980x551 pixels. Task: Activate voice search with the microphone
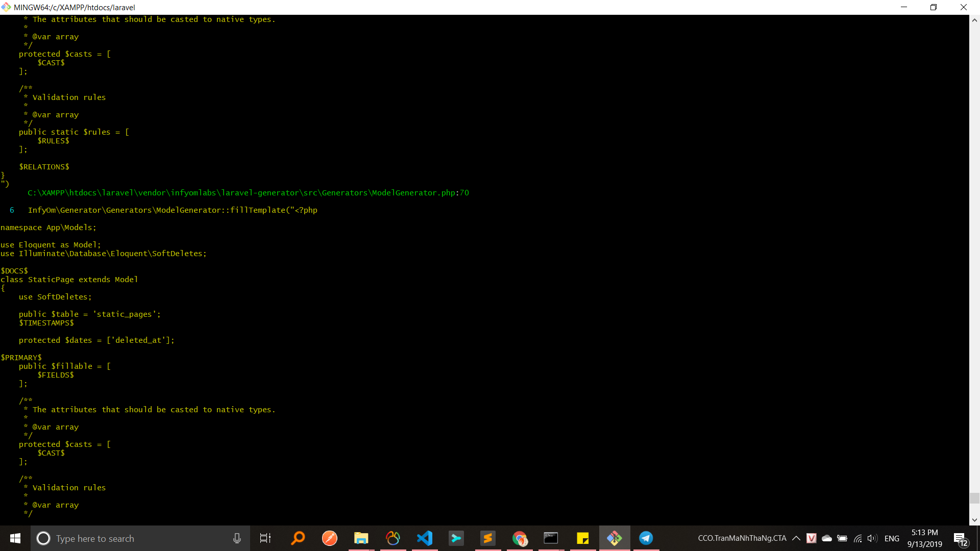236,538
